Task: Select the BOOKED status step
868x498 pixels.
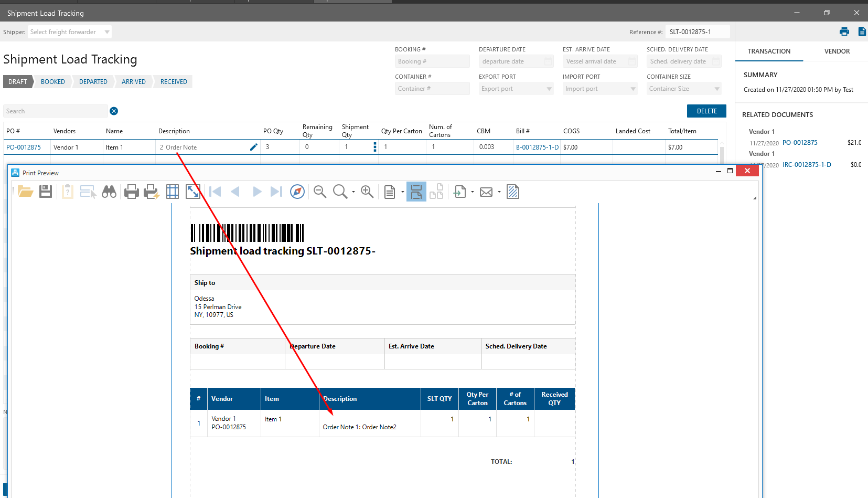Action: [53, 82]
